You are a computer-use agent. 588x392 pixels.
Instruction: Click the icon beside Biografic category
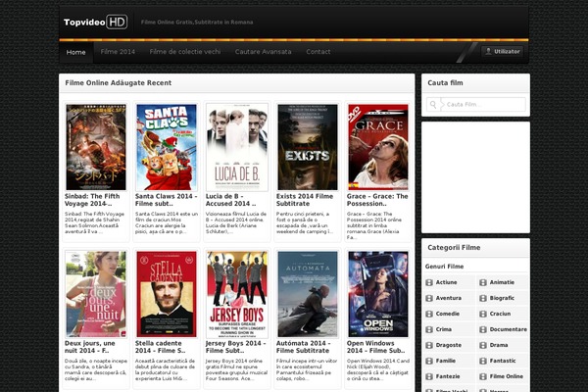pyautogui.click(x=483, y=298)
